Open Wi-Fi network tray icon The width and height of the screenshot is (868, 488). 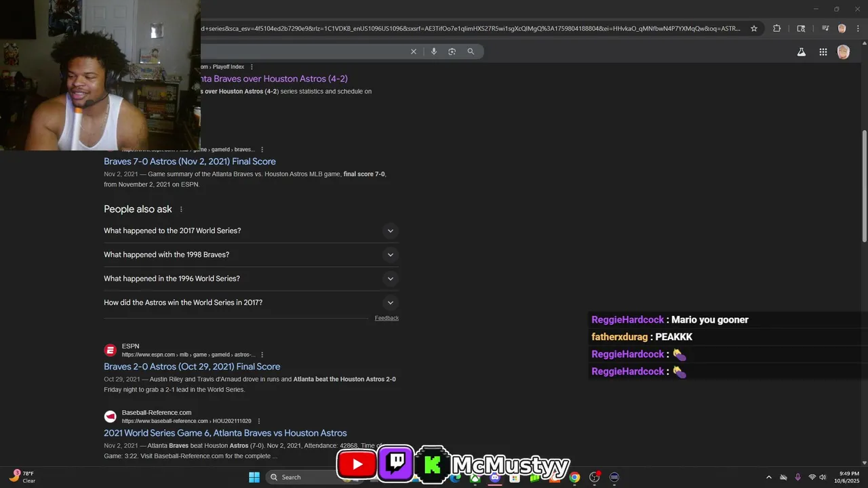tap(812, 477)
